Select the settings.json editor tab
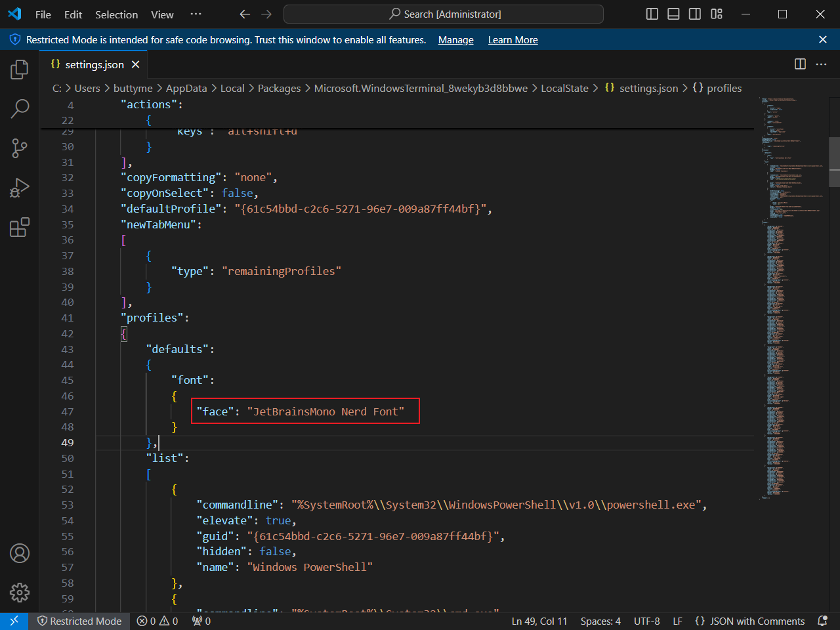840x630 pixels. coord(94,64)
